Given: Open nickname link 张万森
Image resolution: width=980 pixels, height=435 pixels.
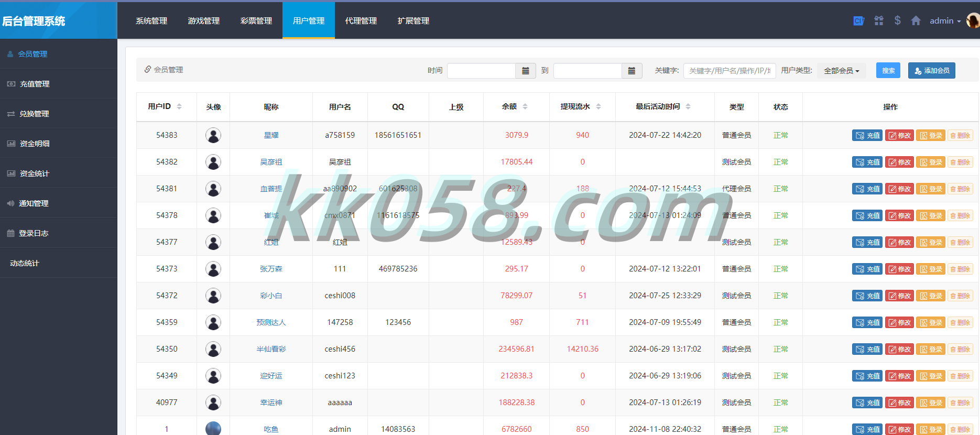Looking at the screenshot, I should [271, 269].
